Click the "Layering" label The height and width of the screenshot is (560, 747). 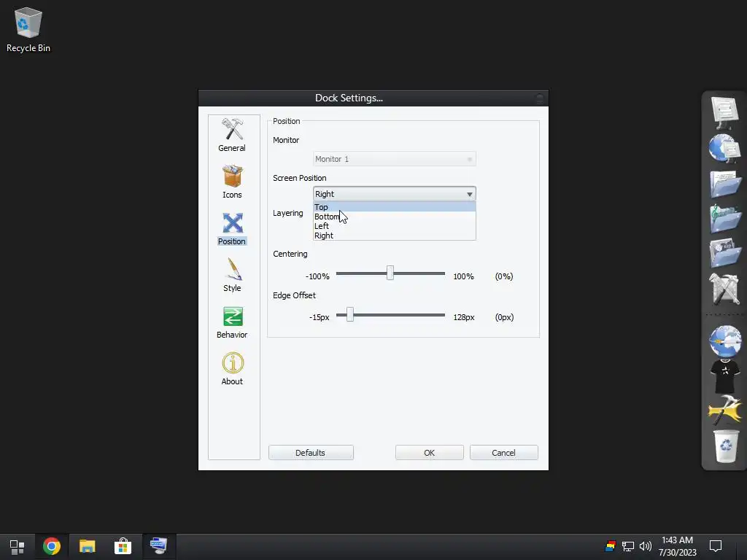pos(287,213)
